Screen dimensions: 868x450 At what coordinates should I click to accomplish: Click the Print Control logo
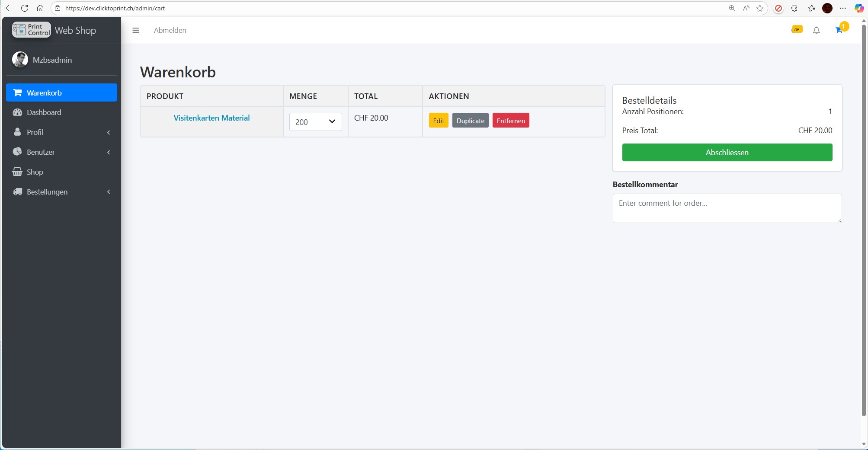tap(32, 30)
